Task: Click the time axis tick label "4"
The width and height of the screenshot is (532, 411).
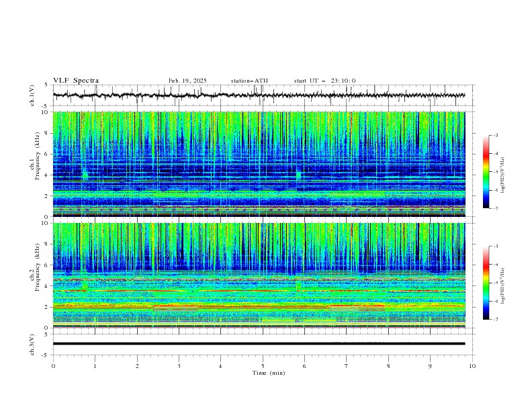Action: coord(220,366)
